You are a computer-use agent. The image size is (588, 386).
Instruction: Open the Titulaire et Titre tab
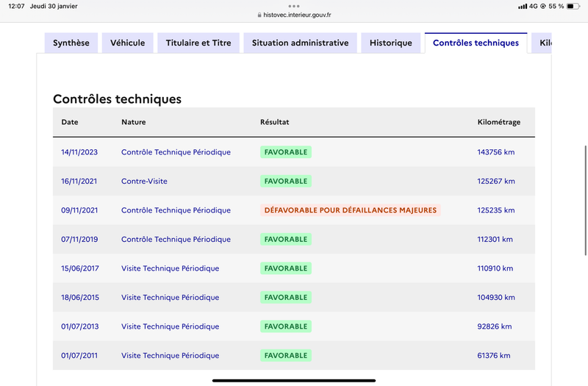point(198,43)
